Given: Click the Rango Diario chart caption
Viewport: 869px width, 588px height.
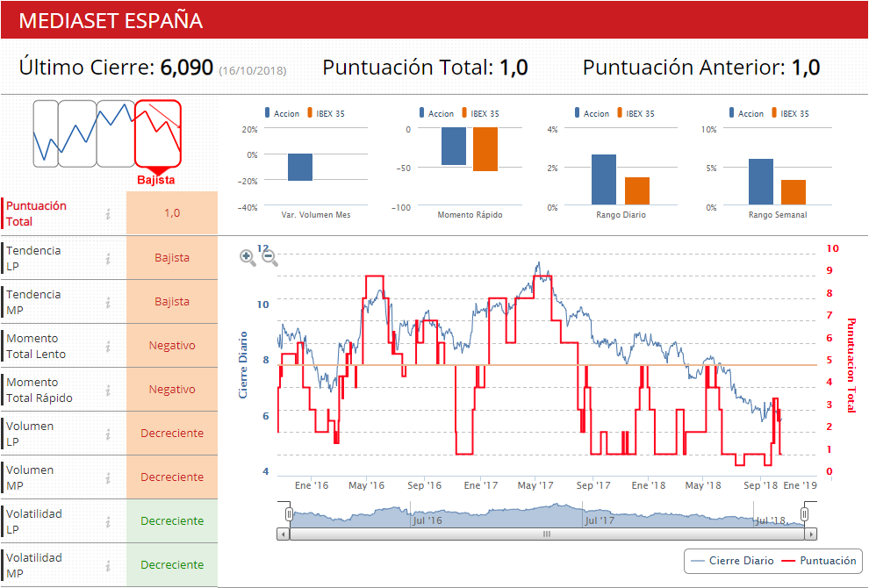Looking at the screenshot, I should [x=621, y=214].
